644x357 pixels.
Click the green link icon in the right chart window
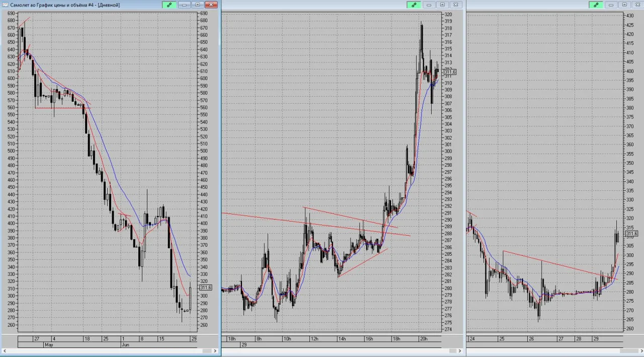coord(597,5)
